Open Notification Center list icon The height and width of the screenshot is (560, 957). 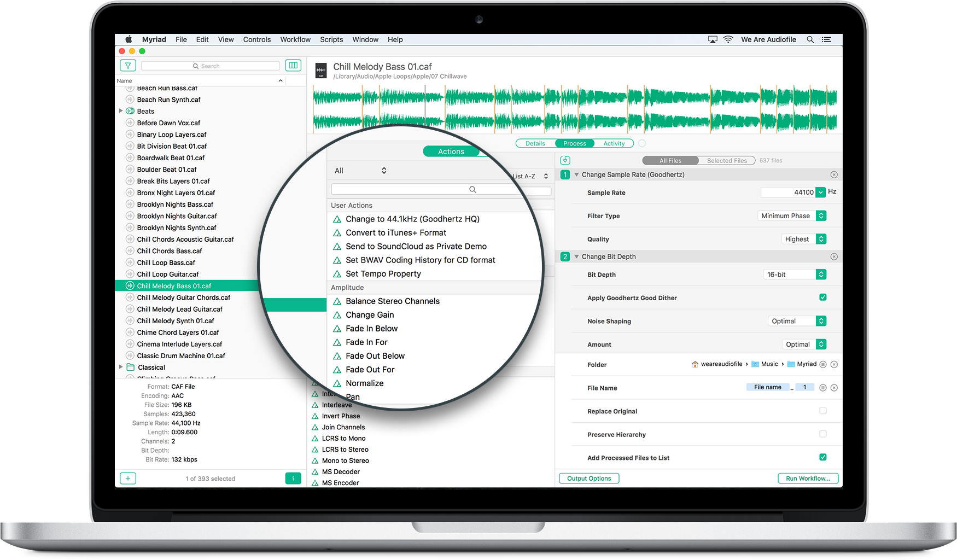(826, 39)
